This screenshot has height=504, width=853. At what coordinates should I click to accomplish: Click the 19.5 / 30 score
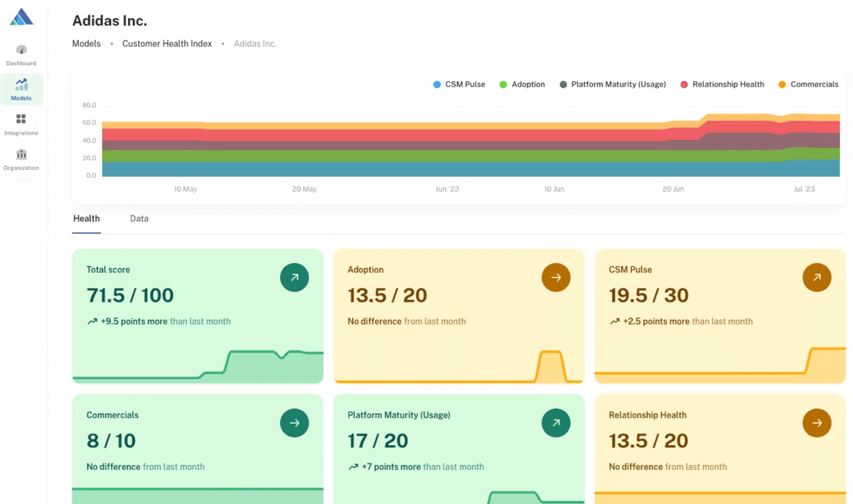(649, 295)
